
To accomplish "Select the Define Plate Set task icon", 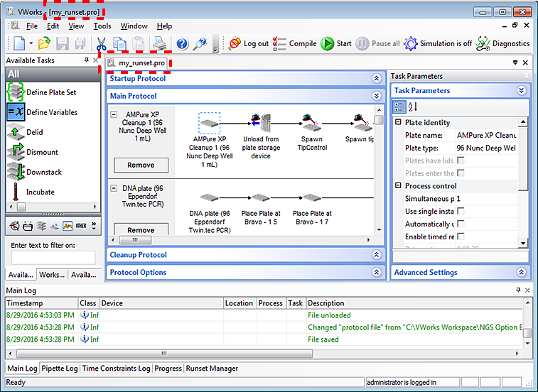I will point(16,92).
